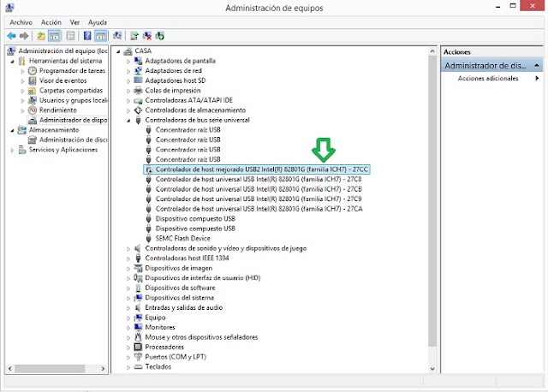Expand Servicios y Aplicaciones node
The image size is (548, 392).
tap(12, 150)
